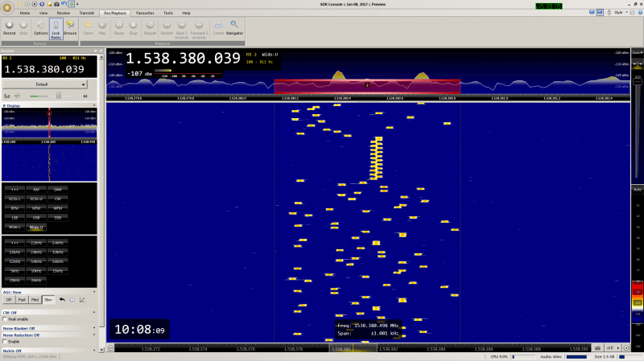Collapse the IF Display panel section
The image size is (644, 361).
[94, 105]
